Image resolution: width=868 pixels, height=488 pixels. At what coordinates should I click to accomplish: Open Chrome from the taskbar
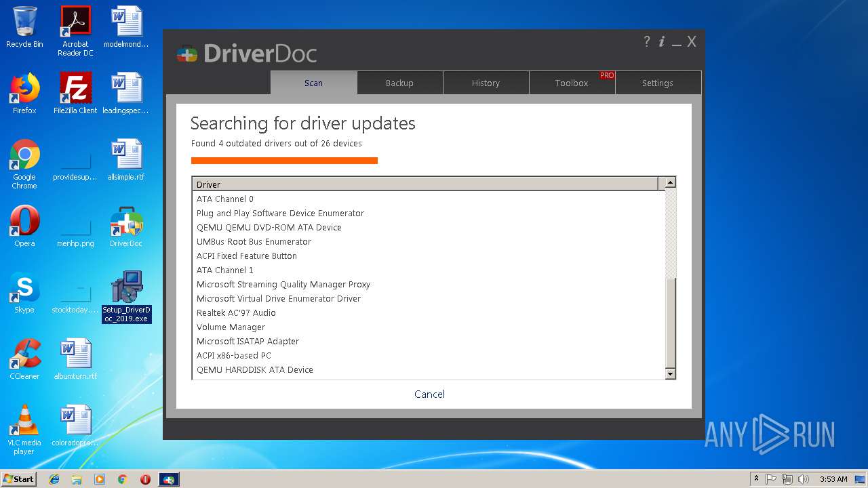[x=122, y=479]
